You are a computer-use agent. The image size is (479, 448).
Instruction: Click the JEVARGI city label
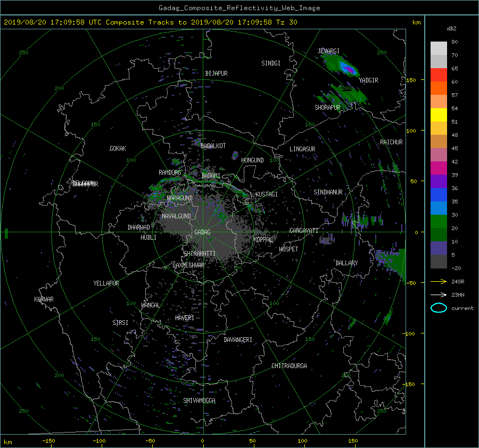click(328, 51)
